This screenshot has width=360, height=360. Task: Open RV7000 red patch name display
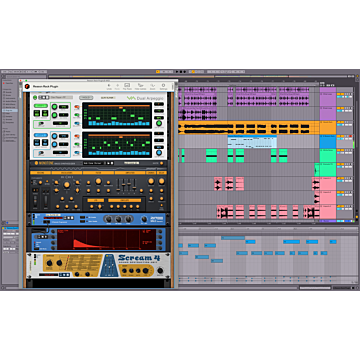point(53,218)
